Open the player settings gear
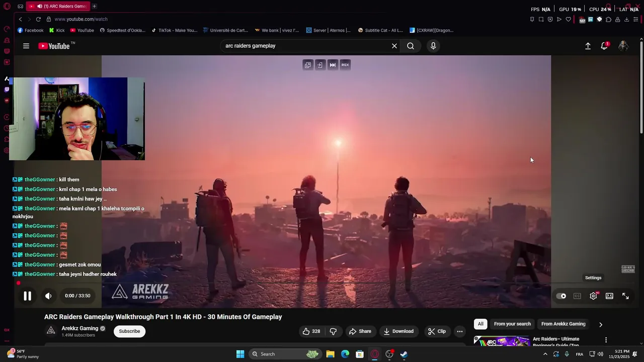This screenshot has height=362, width=644. pyautogui.click(x=593, y=296)
